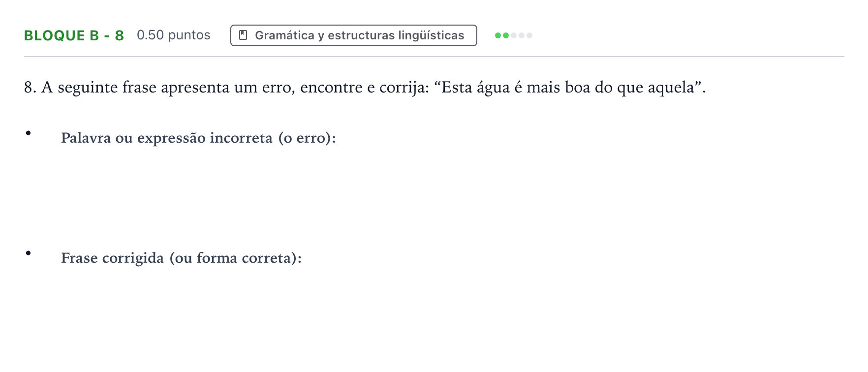Click the book icon in the Gramática tag
868x372 pixels.
point(243,35)
